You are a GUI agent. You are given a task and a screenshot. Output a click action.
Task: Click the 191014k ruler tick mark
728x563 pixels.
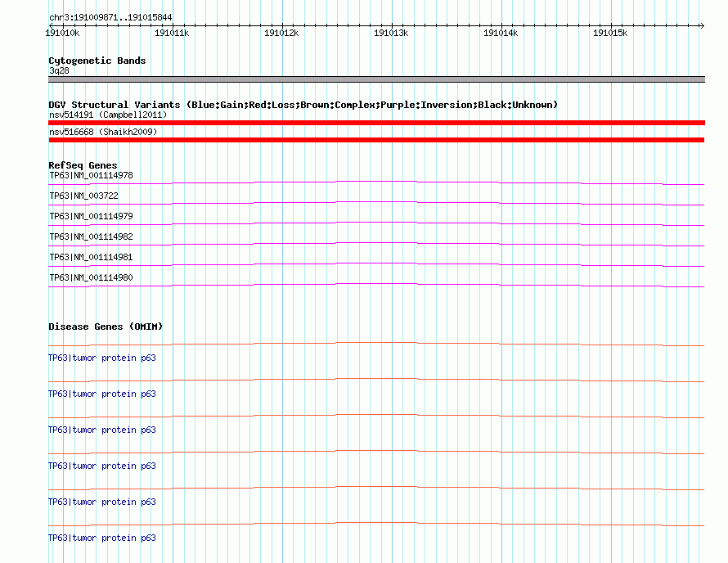[x=502, y=25]
